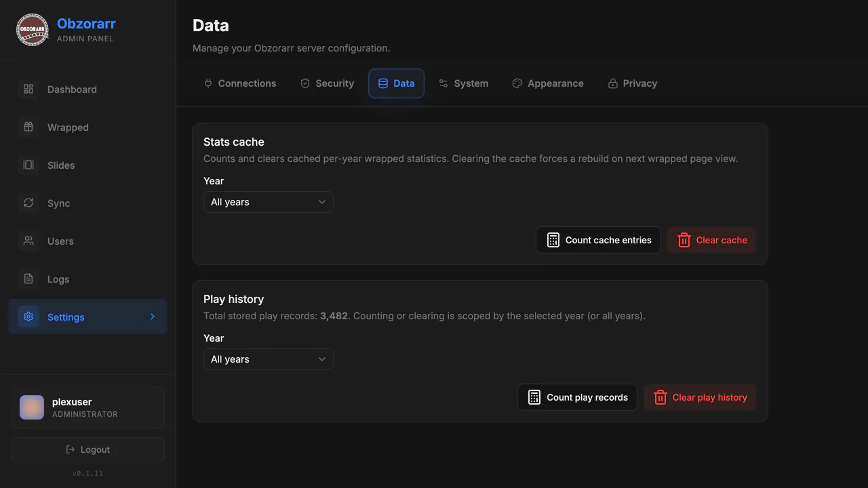View Logs from the sidebar
868x488 pixels.
coord(87,279)
